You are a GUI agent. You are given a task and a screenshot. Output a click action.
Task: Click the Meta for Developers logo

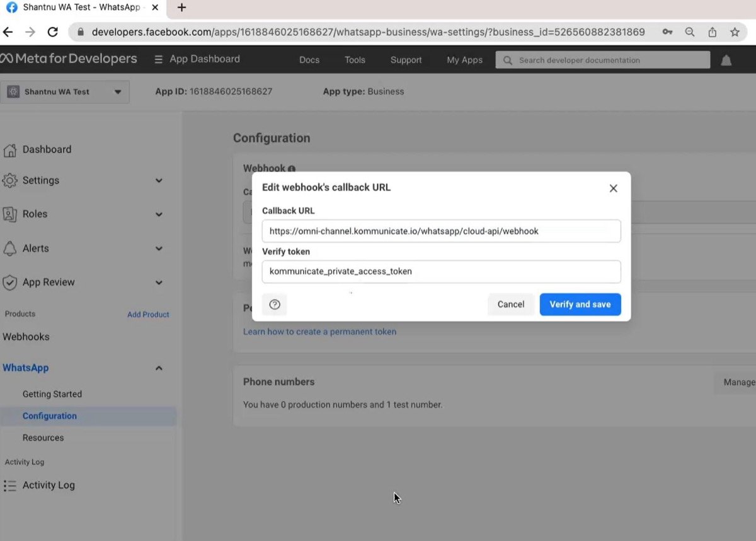click(69, 59)
